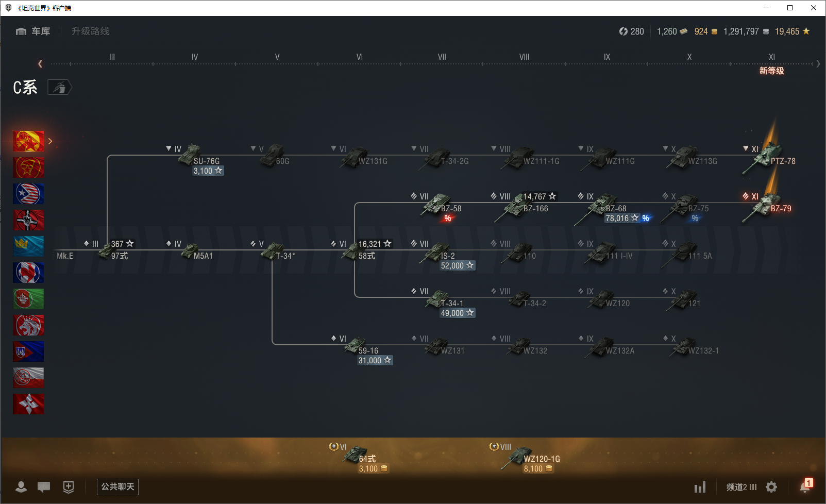
Task: Click the 924 gold balance
Action: click(x=706, y=31)
